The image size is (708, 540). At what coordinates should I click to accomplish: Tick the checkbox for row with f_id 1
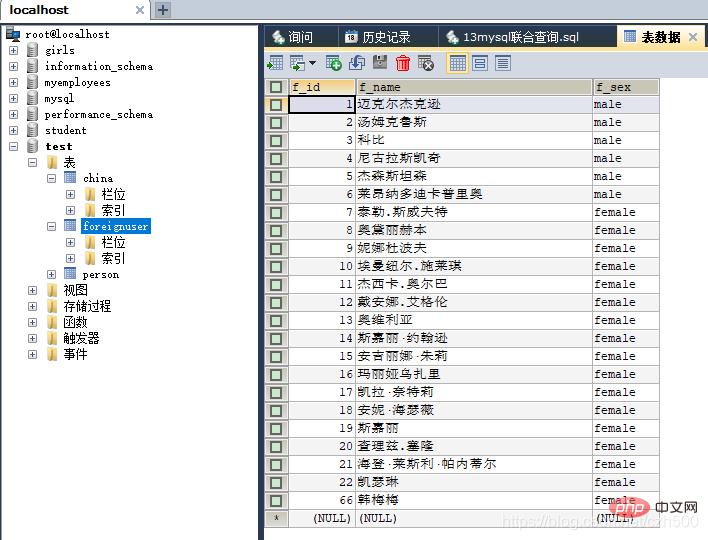point(276,104)
